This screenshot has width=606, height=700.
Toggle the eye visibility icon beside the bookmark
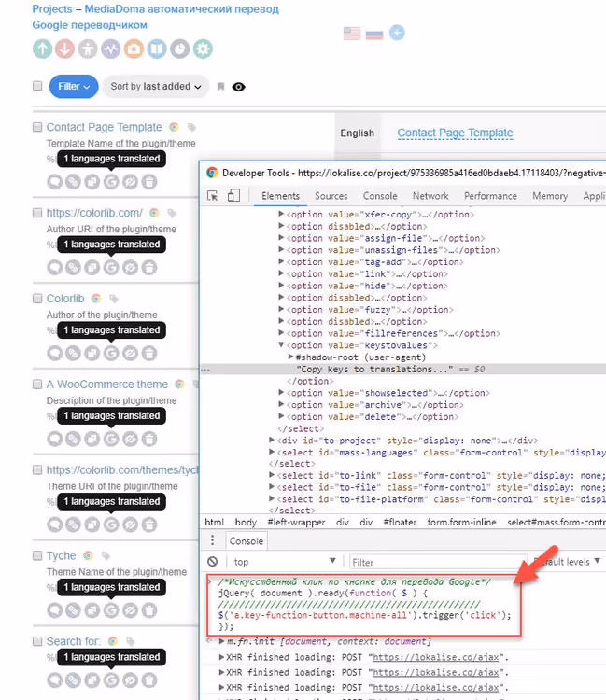(x=238, y=87)
